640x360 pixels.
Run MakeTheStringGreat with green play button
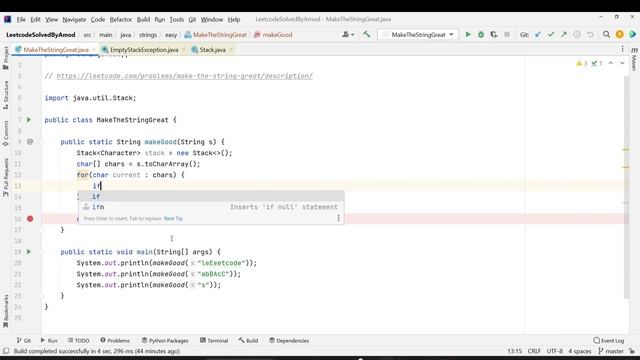point(468,35)
